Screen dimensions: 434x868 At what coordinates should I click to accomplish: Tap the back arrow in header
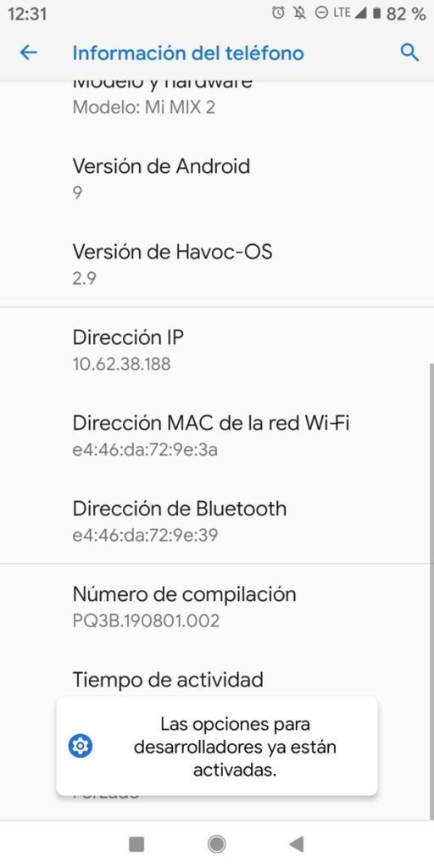click(x=28, y=53)
